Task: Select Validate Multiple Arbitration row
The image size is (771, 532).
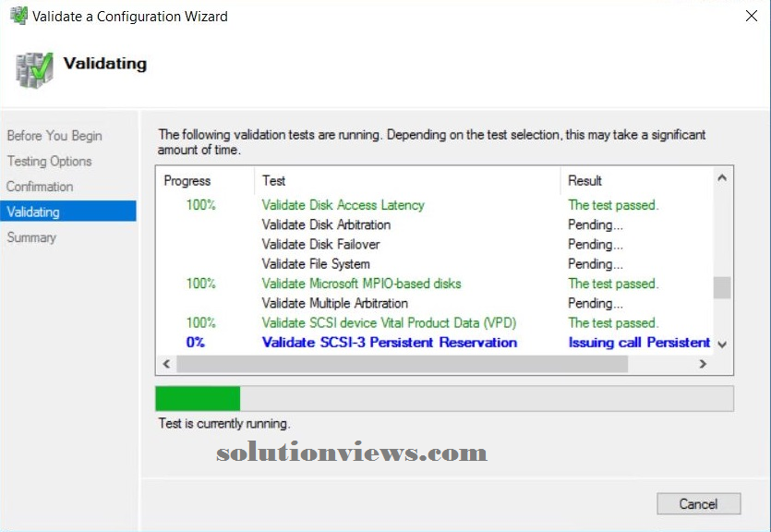Action: pyautogui.click(x=434, y=303)
